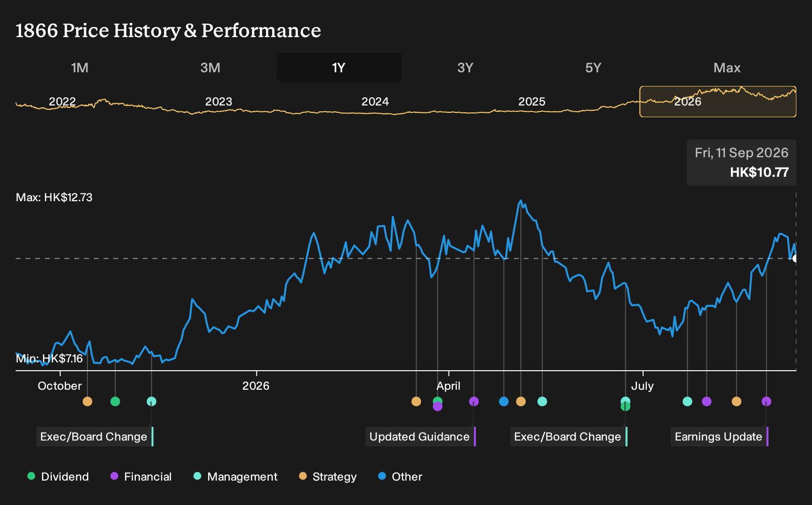Viewport: 812px width, 505px height.
Task: Select the purple marker above Updated Guidance
Action: click(474, 401)
